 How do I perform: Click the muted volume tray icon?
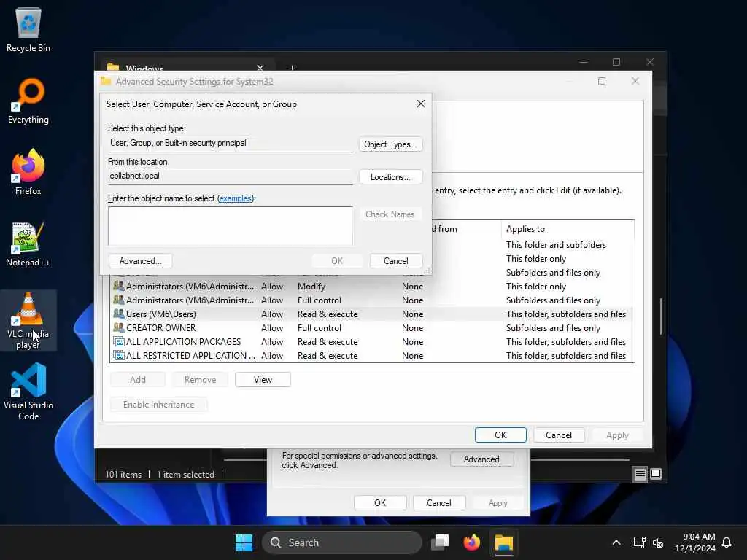click(x=658, y=542)
